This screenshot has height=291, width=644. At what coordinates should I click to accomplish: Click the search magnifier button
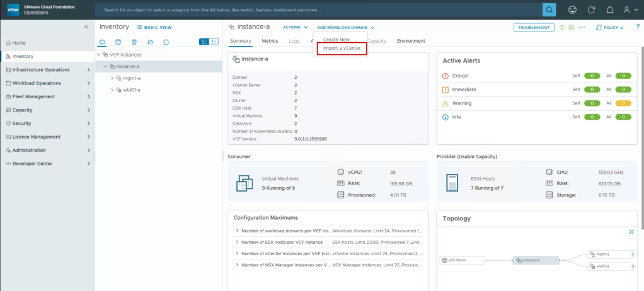[549, 9]
